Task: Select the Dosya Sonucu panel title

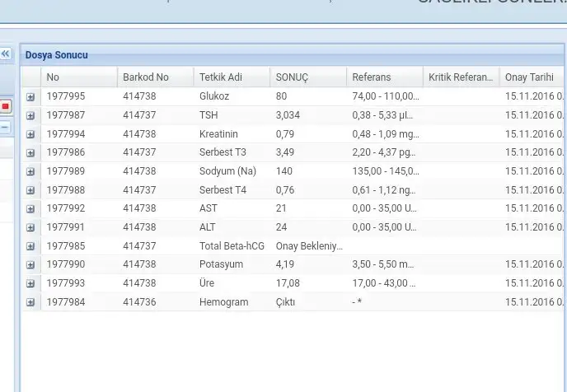Action: pyautogui.click(x=56, y=55)
